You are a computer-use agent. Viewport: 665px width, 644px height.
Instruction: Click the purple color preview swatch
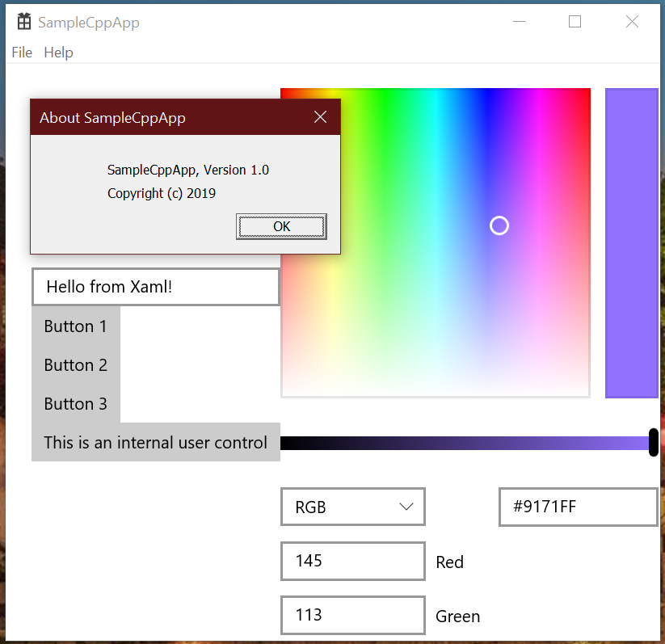pos(631,242)
